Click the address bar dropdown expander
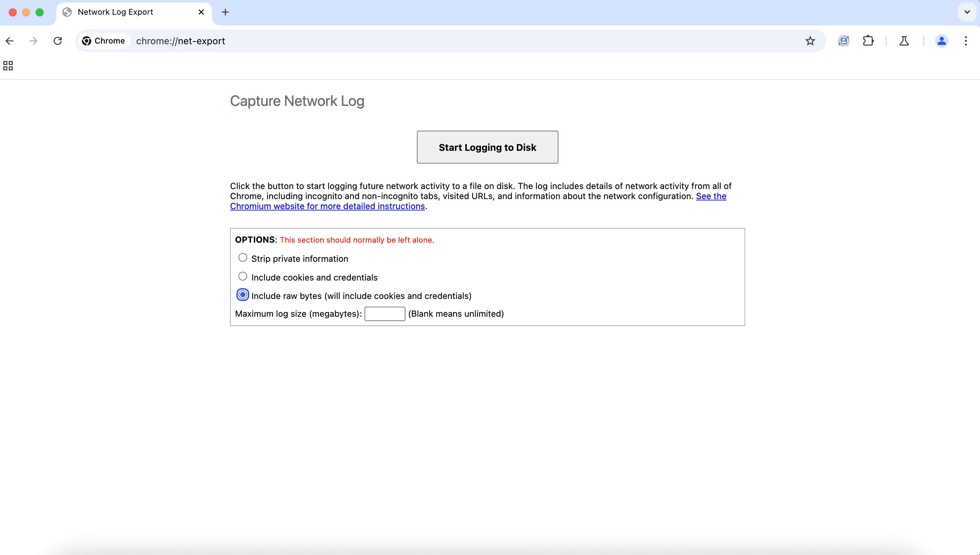The width and height of the screenshot is (980, 555). point(967,12)
